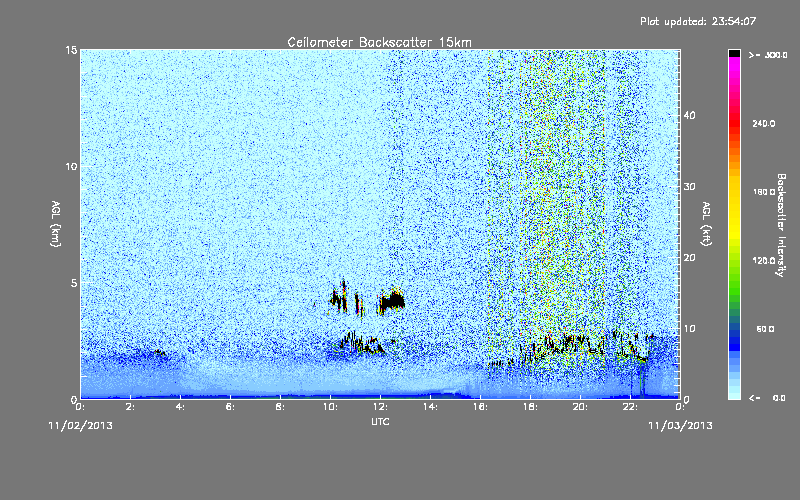The height and width of the screenshot is (500, 800).
Task: Pick the '18:' hour tick on UTC axis
Action: 531,407
